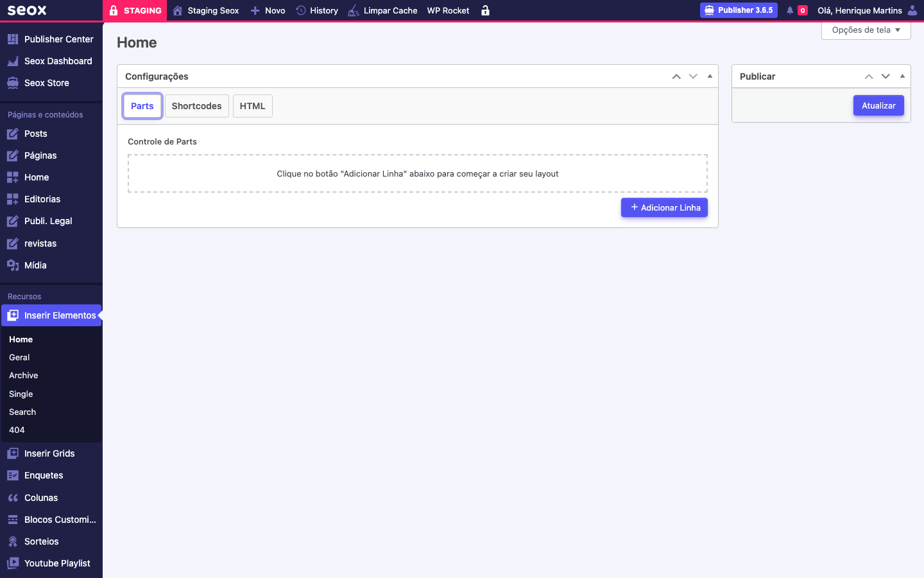Open the Posts menu label
The image size is (924, 578).
[36, 134]
